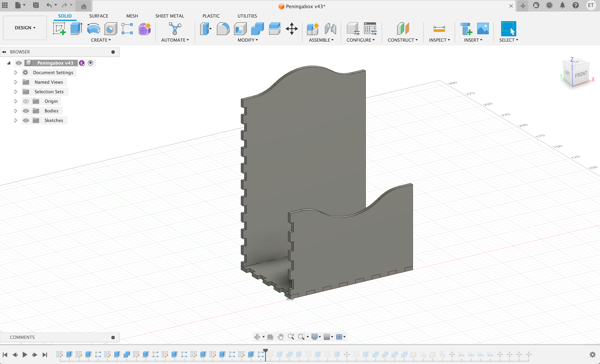The image size is (600, 364).
Task: Open the Construct dropdown menu
Action: (402, 40)
